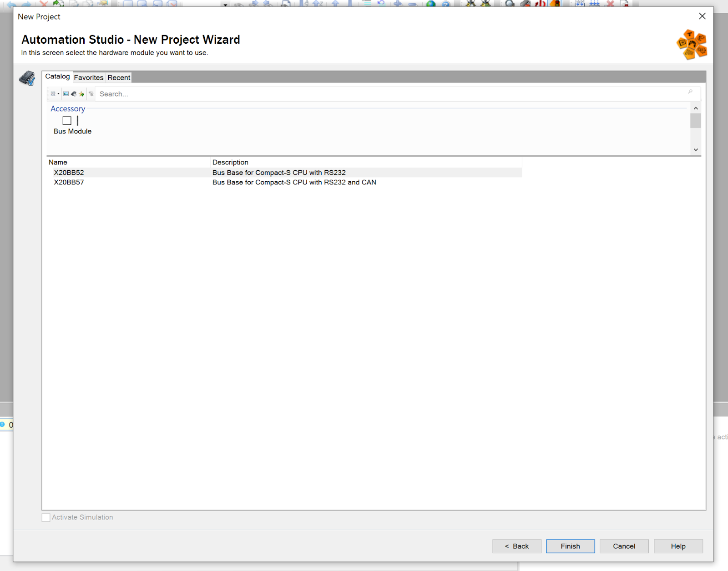Screen dimensions: 728x571
Task: Click the orange B&R cubes logo
Action: click(692, 45)
